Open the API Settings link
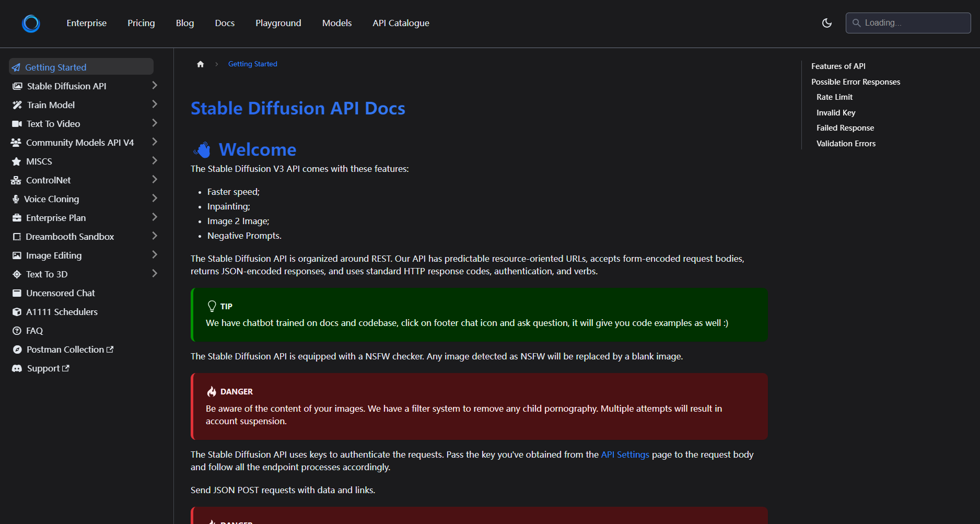The width and height of the screenshot is (980, 524). (625, 455)
